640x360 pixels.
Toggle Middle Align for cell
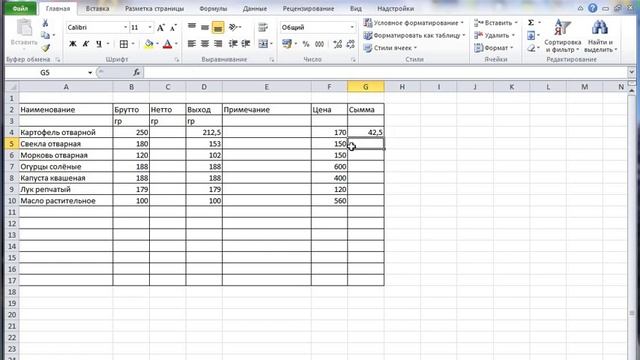[x=205, y=27]
